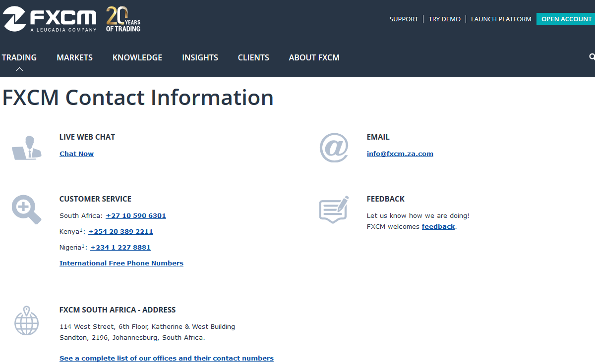Image resolution: width=595 pixels, height=364 pixels.
Task: Open the Markets menu
Action: (74, 57)
